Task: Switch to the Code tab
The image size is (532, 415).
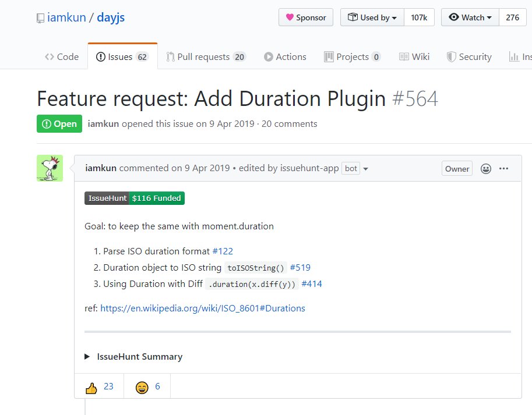Action: pyautogui.click(x=62, y=56)
